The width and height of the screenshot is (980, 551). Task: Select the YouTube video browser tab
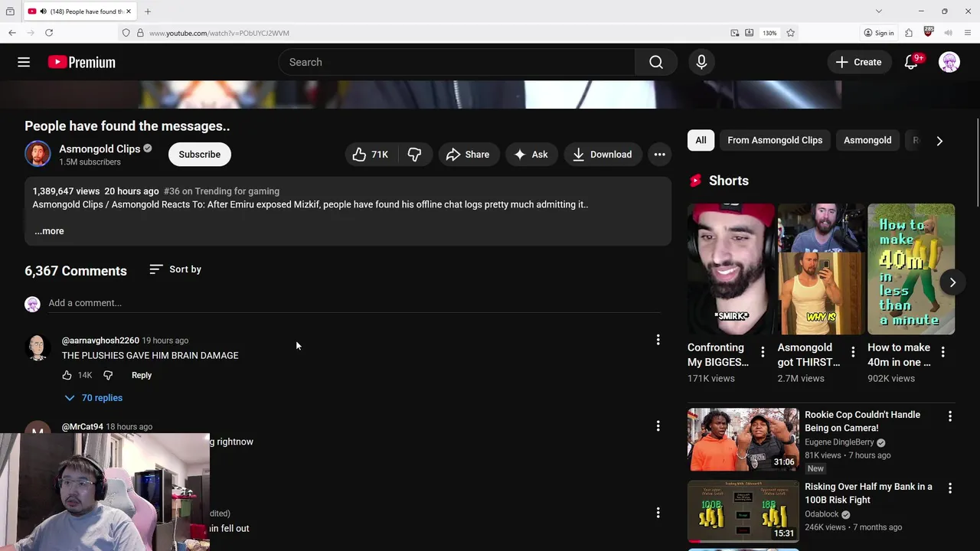pos(80,11)
